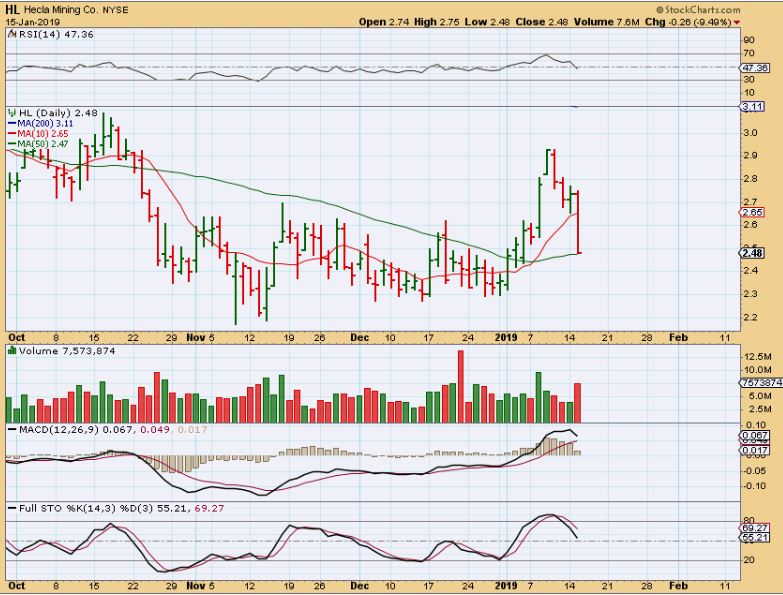Click the 69.27 stochastic %D axis tag
Image resolution: width=783 pixels, height=595 pixels.
(x=755, y=528)
